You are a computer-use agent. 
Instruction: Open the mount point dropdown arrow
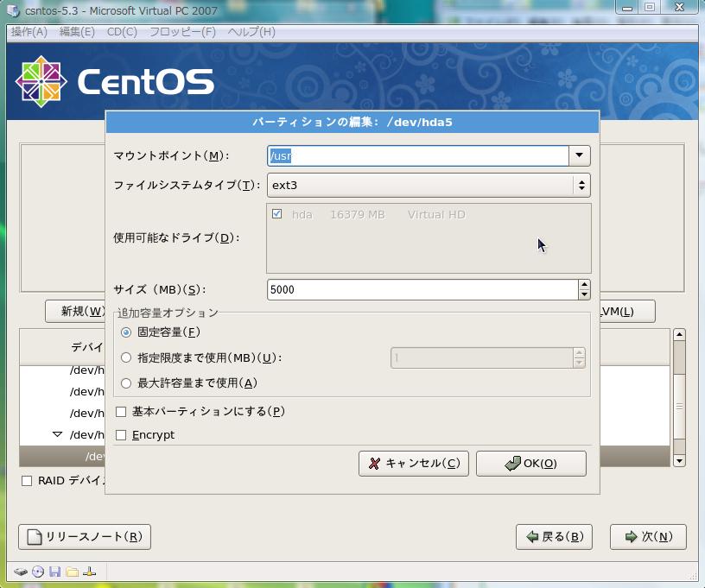(579, 156)
